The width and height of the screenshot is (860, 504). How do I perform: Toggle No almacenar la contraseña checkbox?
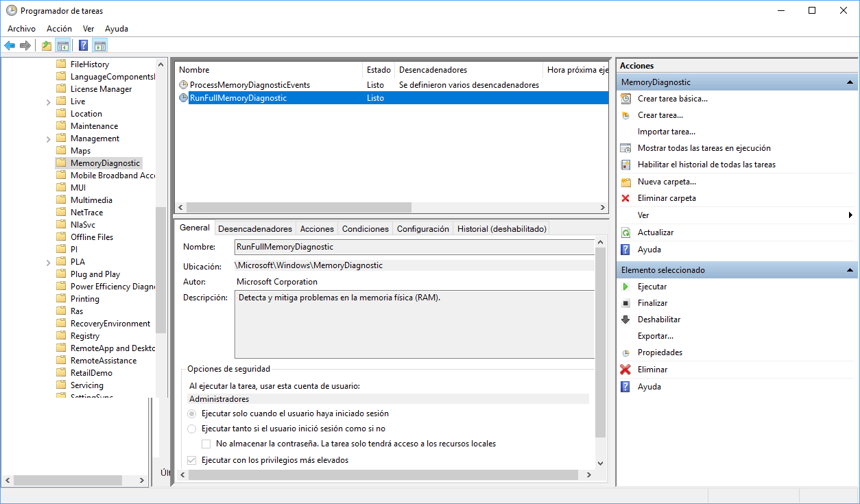(206, 444)
